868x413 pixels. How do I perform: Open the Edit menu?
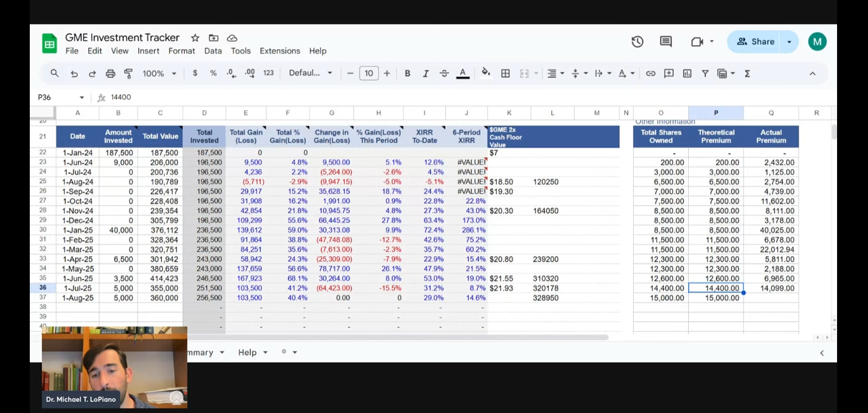tap(95, 51)
